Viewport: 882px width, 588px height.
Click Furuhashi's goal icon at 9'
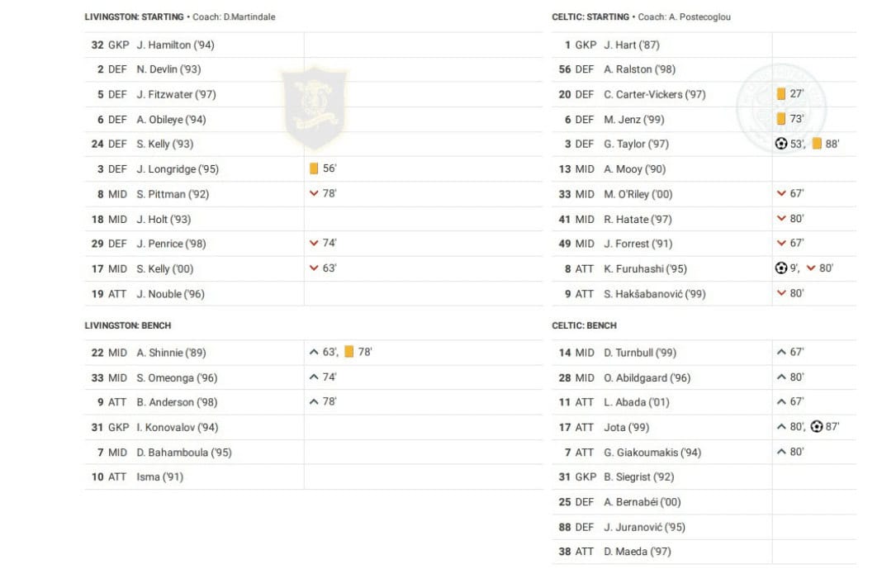tap(781, 268)
